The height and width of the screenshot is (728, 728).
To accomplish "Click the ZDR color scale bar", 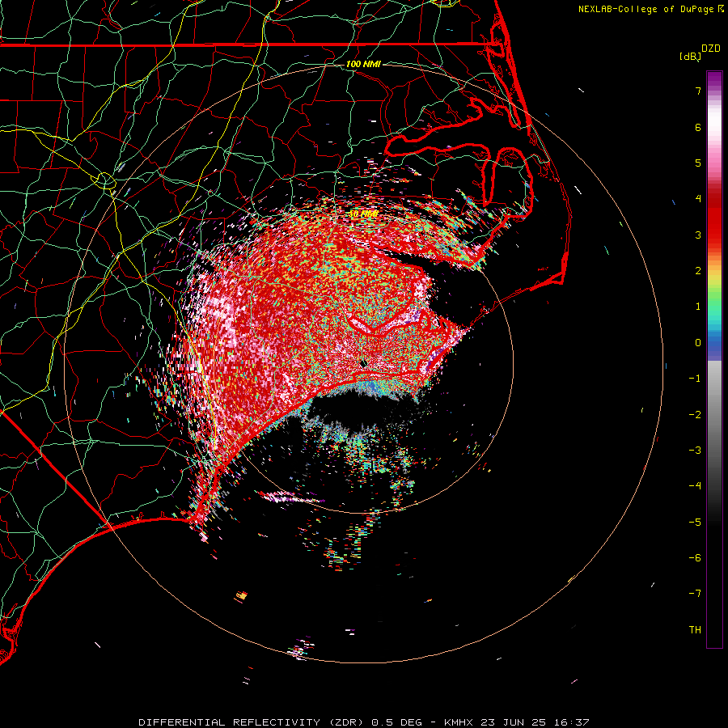I will click(x=714, y=359).
